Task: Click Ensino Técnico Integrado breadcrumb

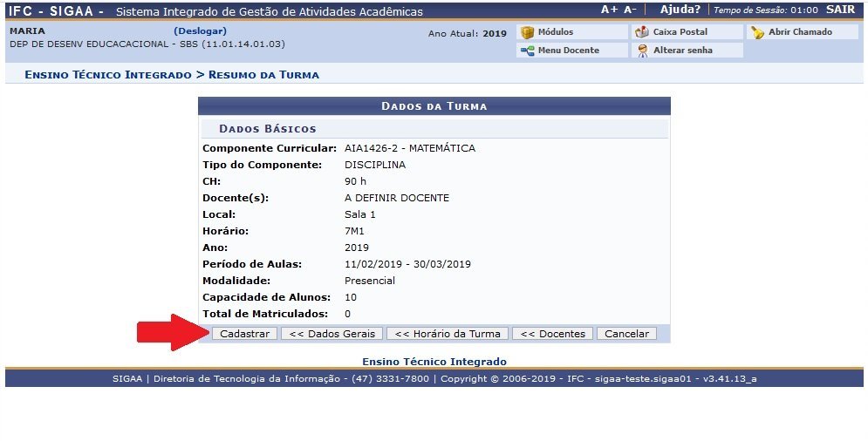Action: (x=108, y=75)
